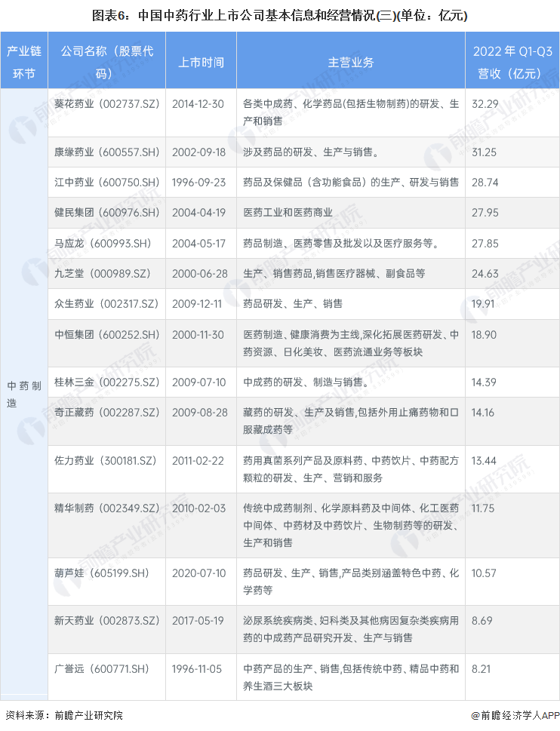This screenshot has height=731, width=560.
Task: Select the 公司名称（股票代码）column header
Action: point(106,60)
